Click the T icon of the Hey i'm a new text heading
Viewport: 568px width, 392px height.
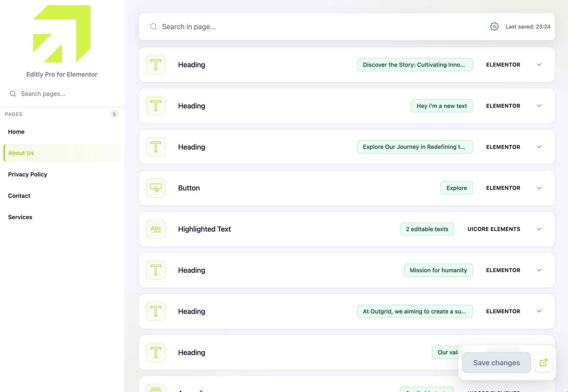pyautogui.click(x=156, y=106)
